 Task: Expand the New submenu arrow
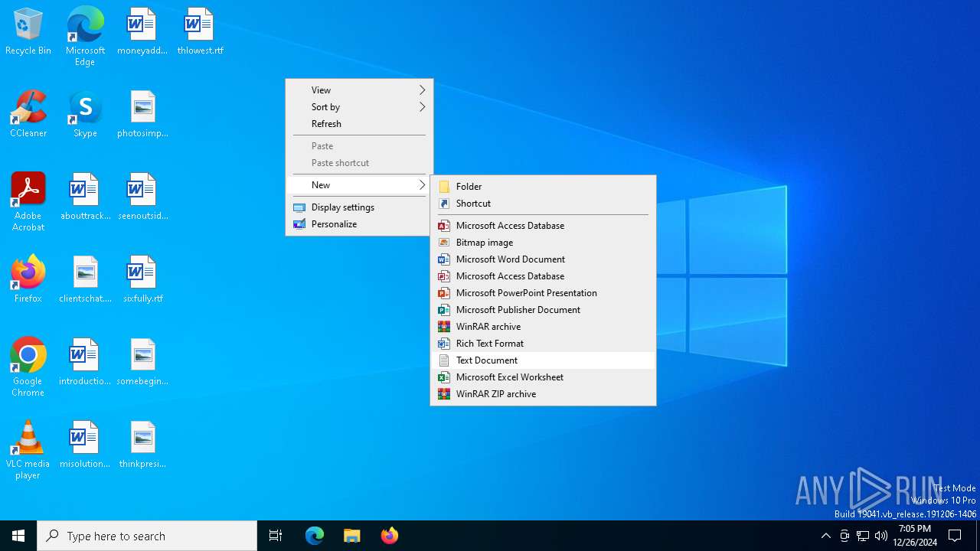422,185
